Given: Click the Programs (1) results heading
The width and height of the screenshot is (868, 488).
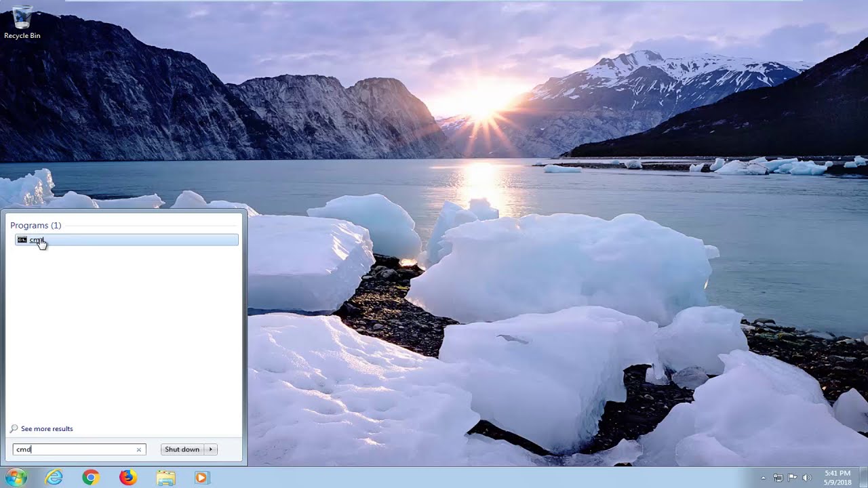Looking at the screenshot, I should point(35,225).
